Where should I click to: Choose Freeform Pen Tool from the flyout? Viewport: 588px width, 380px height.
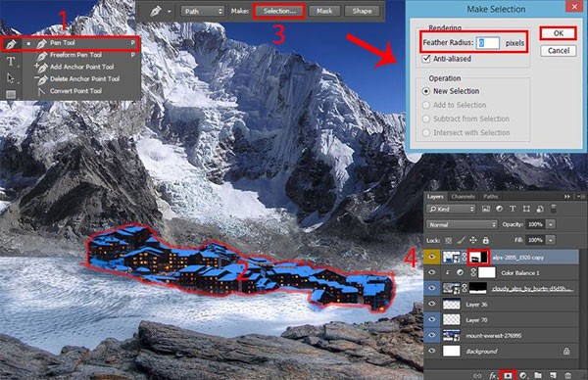tap(81, 55)
